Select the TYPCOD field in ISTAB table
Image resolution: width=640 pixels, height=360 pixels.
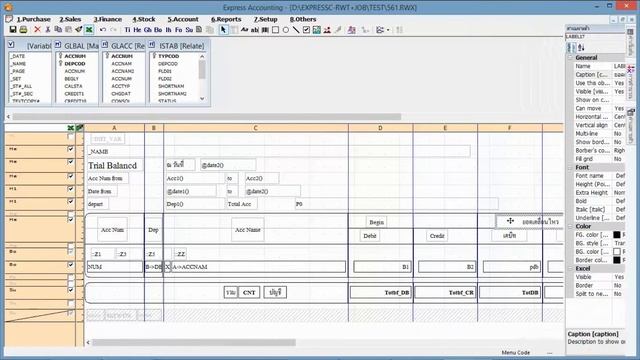[x=169, y=56]
